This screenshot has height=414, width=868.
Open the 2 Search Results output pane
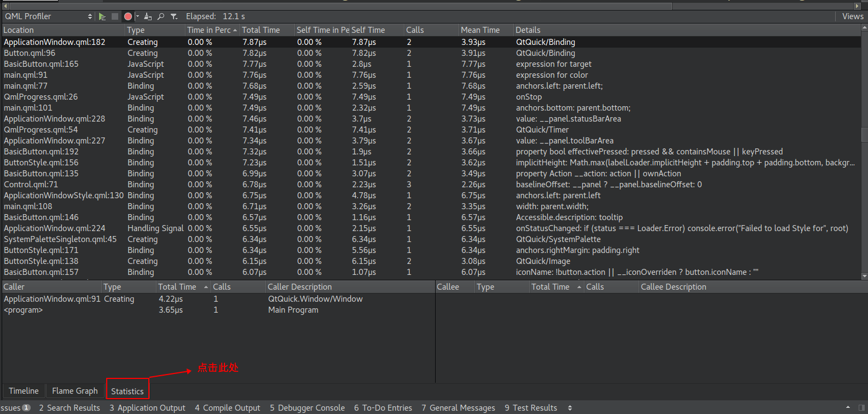(x=70, y=408)
